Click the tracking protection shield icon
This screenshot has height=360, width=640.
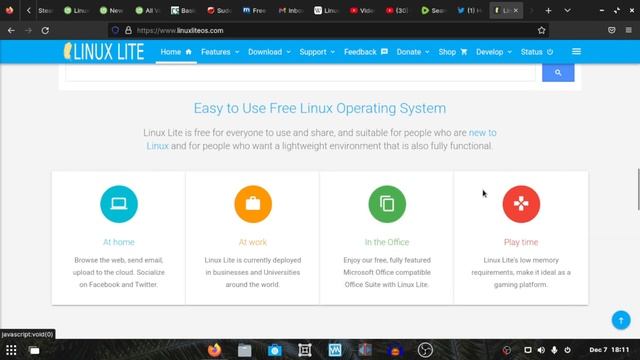coord(116,30)
